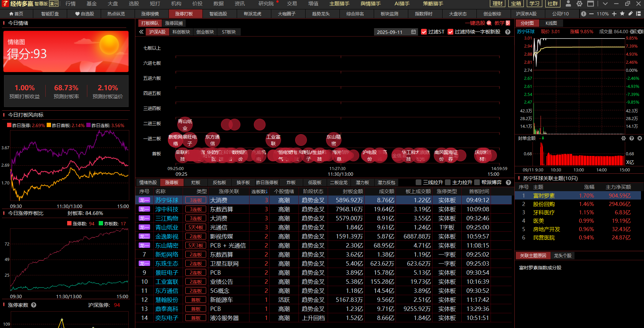Open settings gear in the title bar
This screenshot has width=644, height=328.
(580, 4)
